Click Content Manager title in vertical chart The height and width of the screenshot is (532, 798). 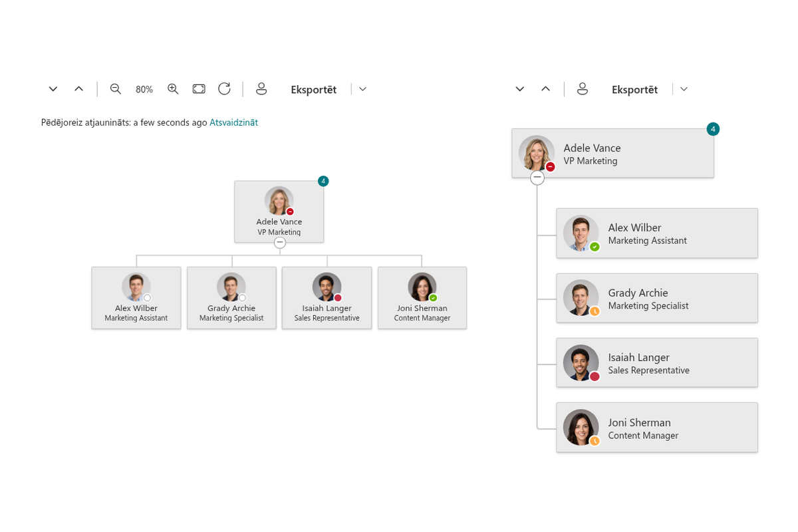point(643,436)
